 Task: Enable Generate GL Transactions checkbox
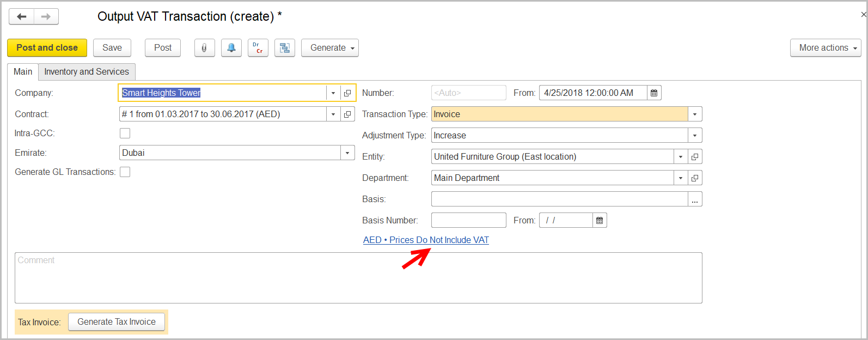coord(125,172)
